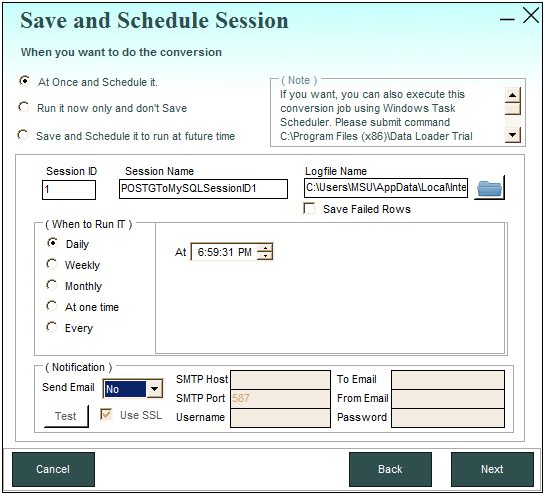Select the Every schedule option
The image size is (544, 493).
(52, 327)
